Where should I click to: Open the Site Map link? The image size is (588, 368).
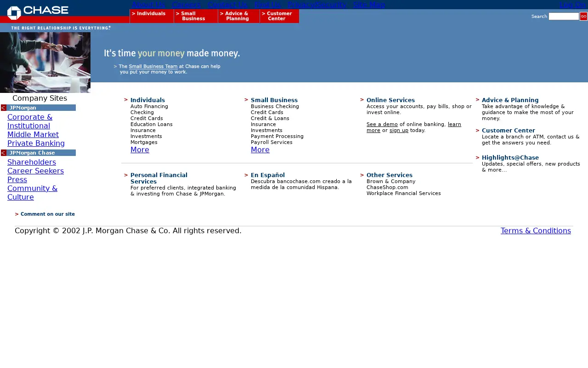click(369, 5)
